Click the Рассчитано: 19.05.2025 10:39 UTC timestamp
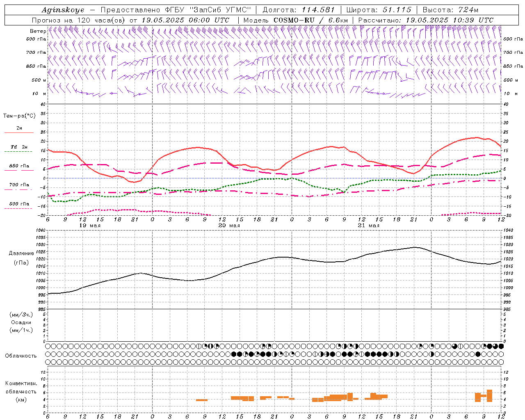The height and width of the screenshot is (420, 525). click(x=426, y=20)
